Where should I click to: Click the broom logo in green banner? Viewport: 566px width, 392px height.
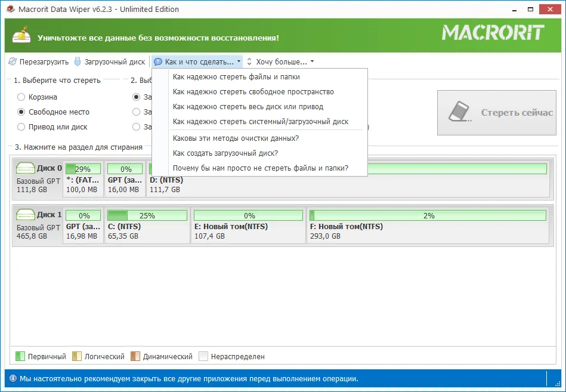(21, 35)
